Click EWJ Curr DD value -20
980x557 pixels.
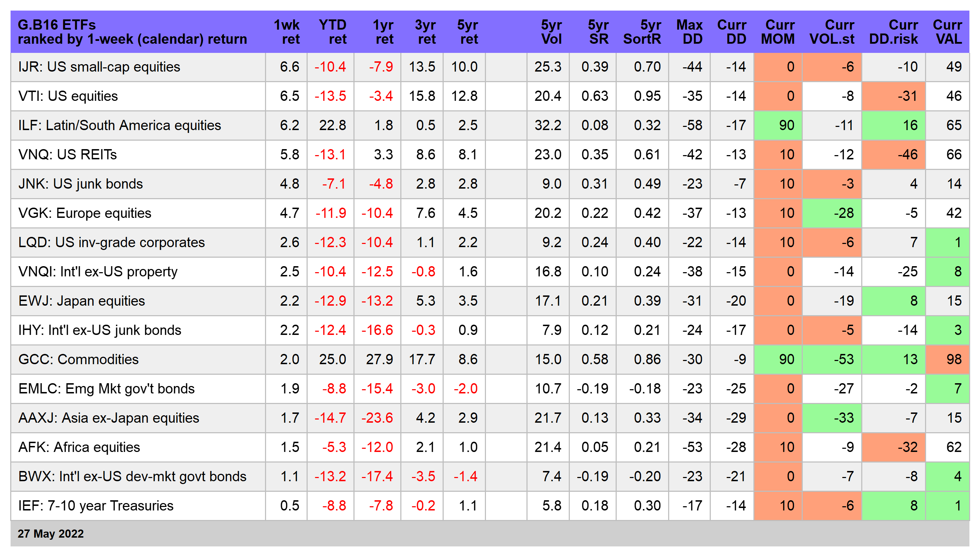point(736,301)
